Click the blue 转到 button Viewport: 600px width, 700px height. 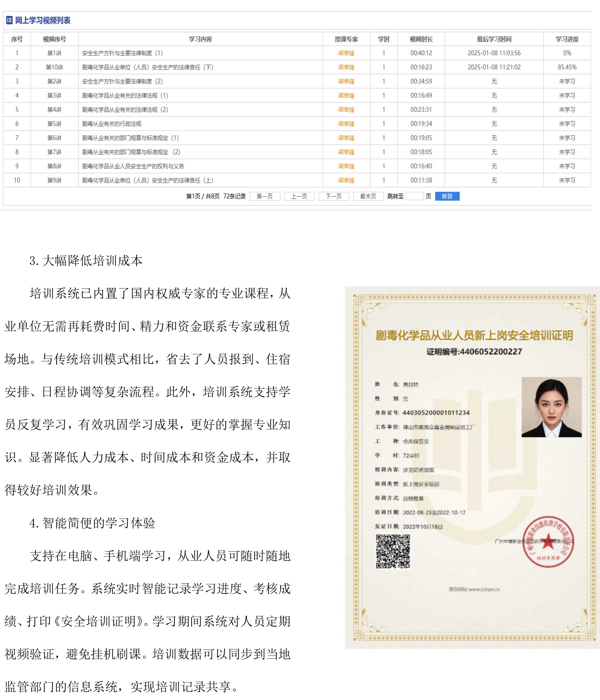[x=447, y=196]
